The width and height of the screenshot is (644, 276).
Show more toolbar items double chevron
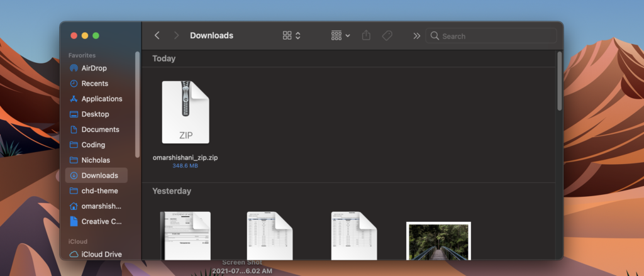point(416,36)
